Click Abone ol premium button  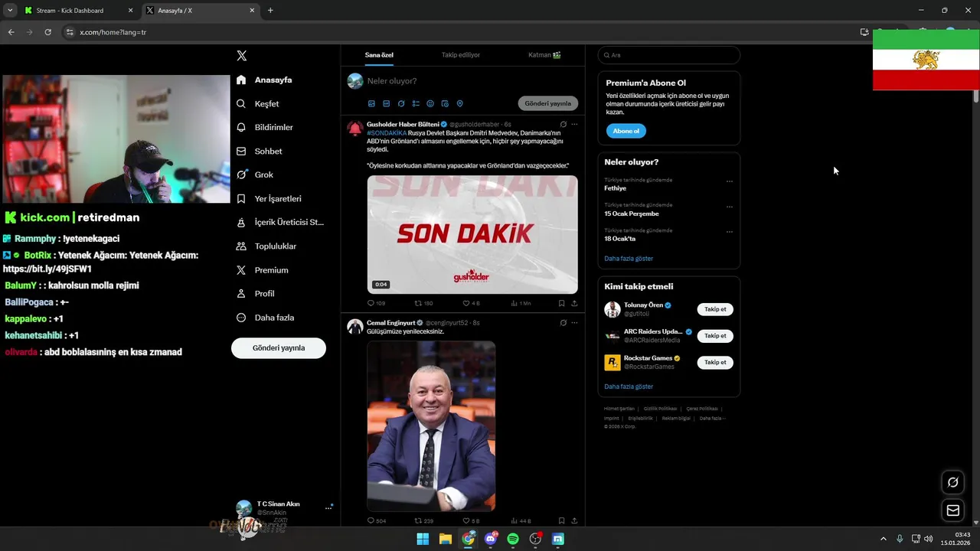(626, 131)
